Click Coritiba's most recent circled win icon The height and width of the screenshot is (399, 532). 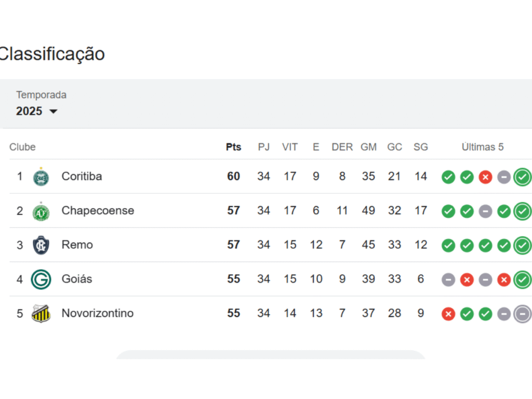pyautogui.click(x=522, y=177)
